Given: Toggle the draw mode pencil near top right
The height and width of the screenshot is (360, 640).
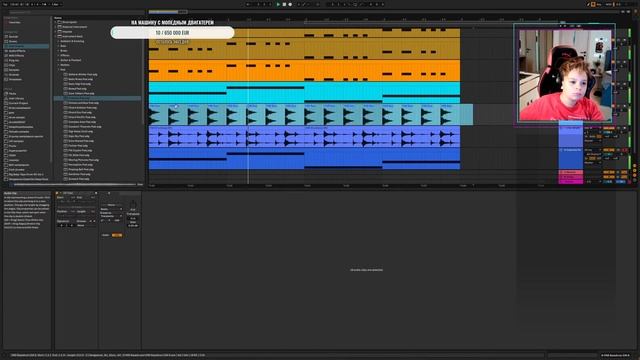Looking at the screenshot, I should point(588,4).
